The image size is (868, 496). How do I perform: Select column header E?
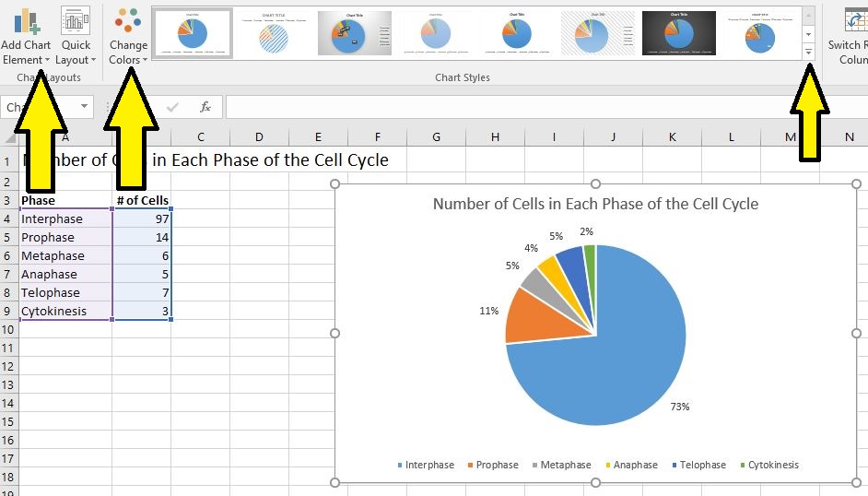click(x=318, y=137)
